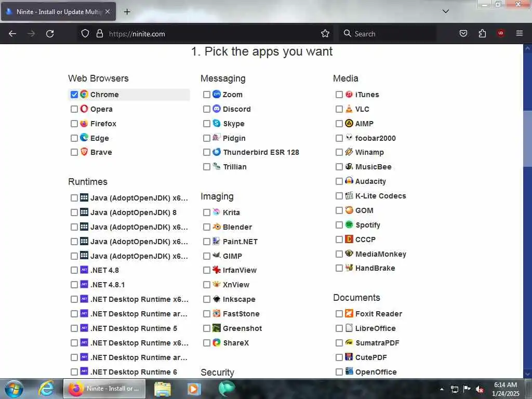This screenshot has height=399, width=532.
Task: Bookmark this page with the star icon
Action: click(325, 34)
